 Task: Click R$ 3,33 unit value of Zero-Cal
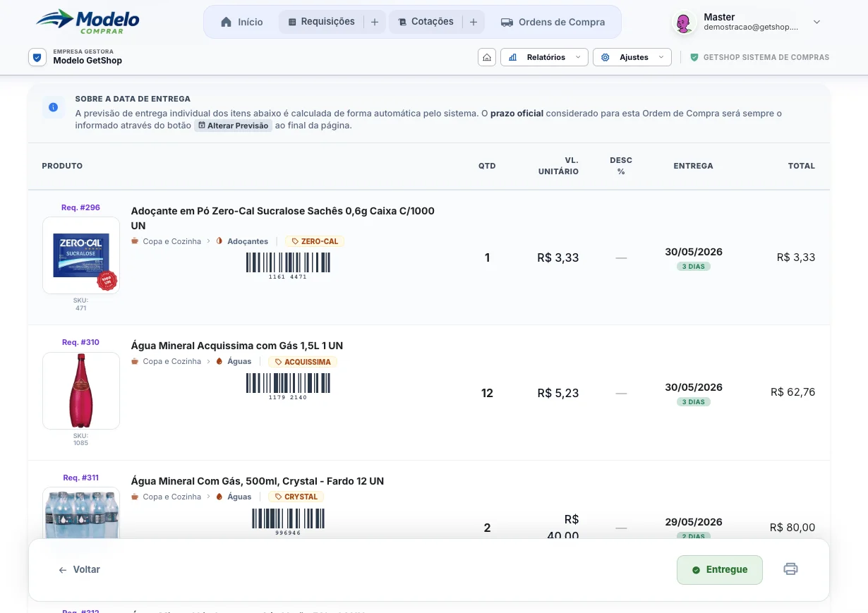(x=557, y=257)
